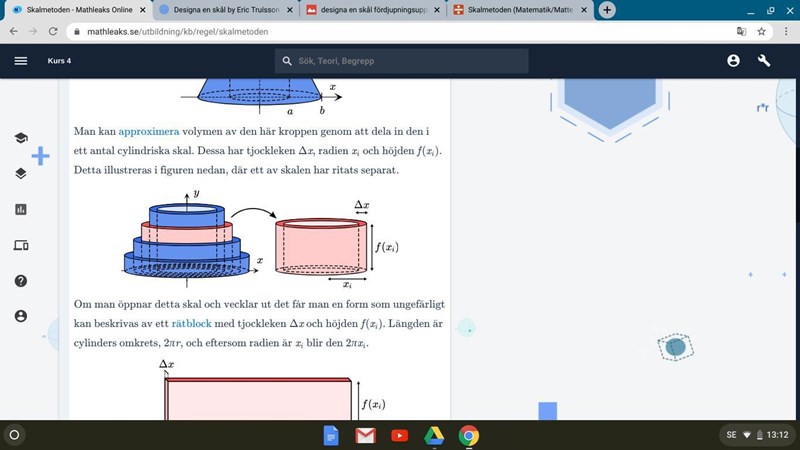Click the account profile icon in header

tap(733, 61)
